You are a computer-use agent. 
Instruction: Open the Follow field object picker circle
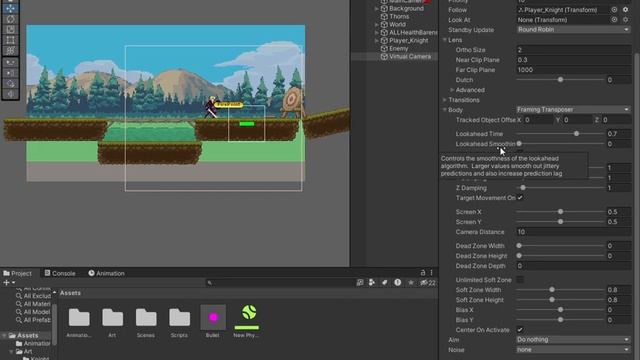[x=614, y=10]
